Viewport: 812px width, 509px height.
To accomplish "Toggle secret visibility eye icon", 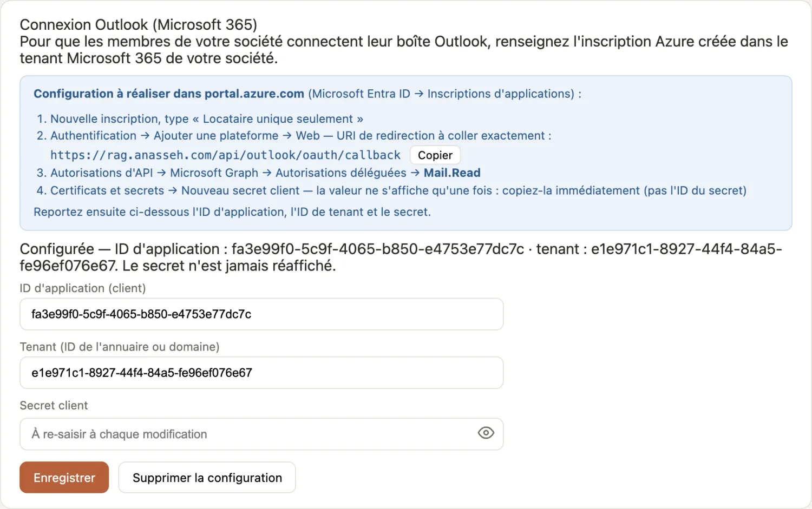I will pos(486,433).
